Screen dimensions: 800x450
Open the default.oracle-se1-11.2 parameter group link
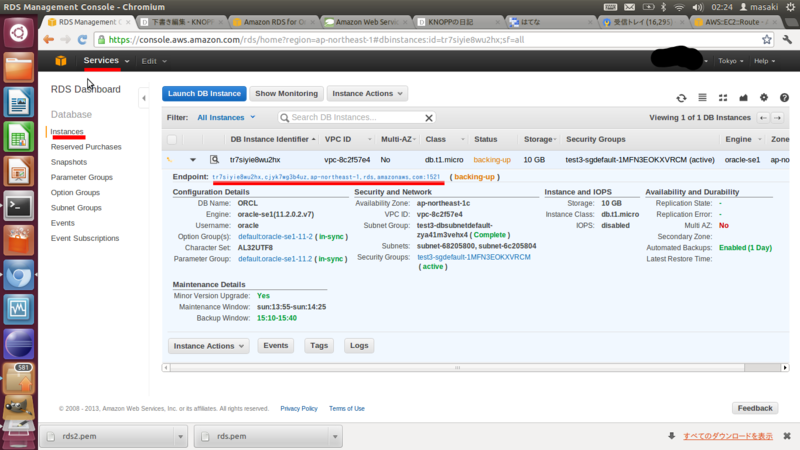coord(274,259)
